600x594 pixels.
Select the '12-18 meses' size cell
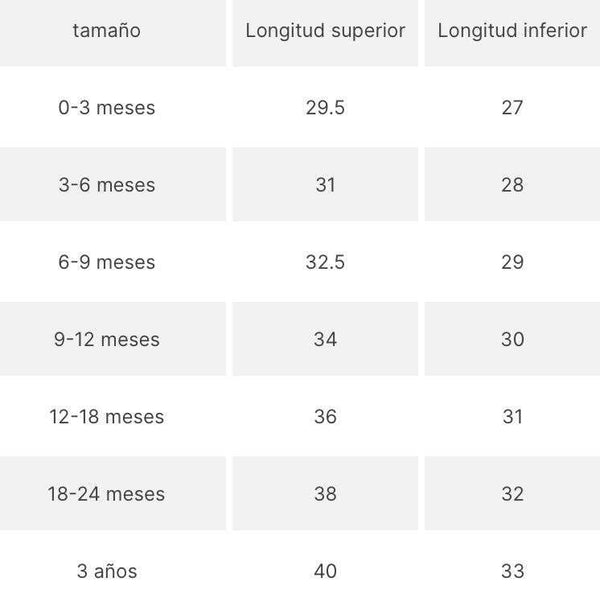tap(107, 416)
